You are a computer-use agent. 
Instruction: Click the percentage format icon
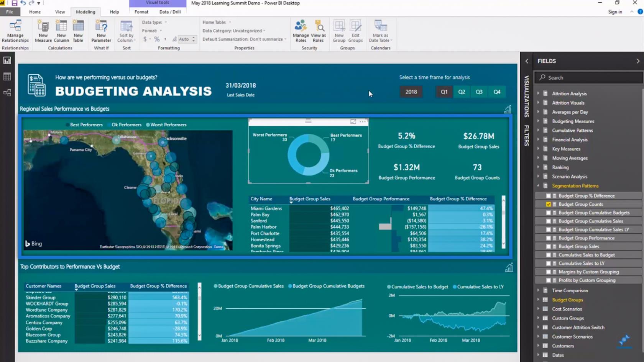click(157, 39)
